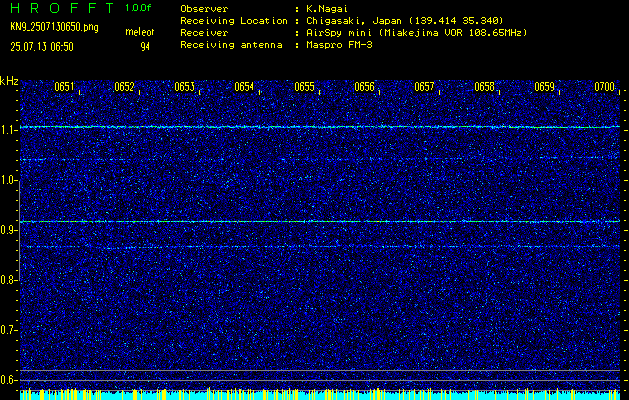The width and height of the screenshot is (629, 400).
Task: Click the faint dashed line near 1.04 kHz
Action: pos(320,159)
